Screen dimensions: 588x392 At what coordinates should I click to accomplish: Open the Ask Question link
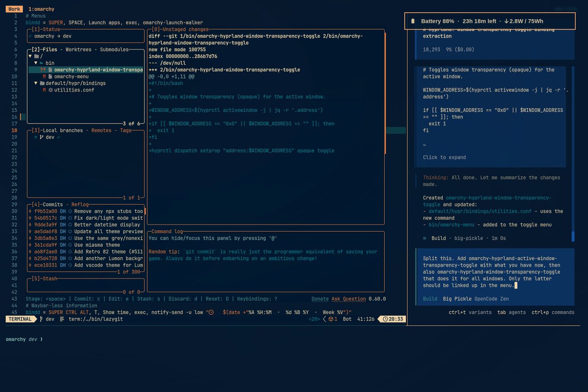(349, 299)
